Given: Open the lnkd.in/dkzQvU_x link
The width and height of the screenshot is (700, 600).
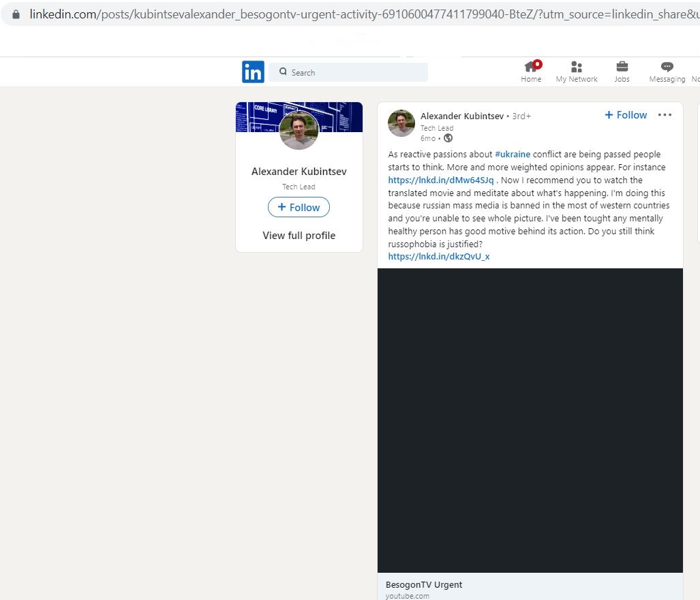Looking at the screenshot, I should coord(439,256).
